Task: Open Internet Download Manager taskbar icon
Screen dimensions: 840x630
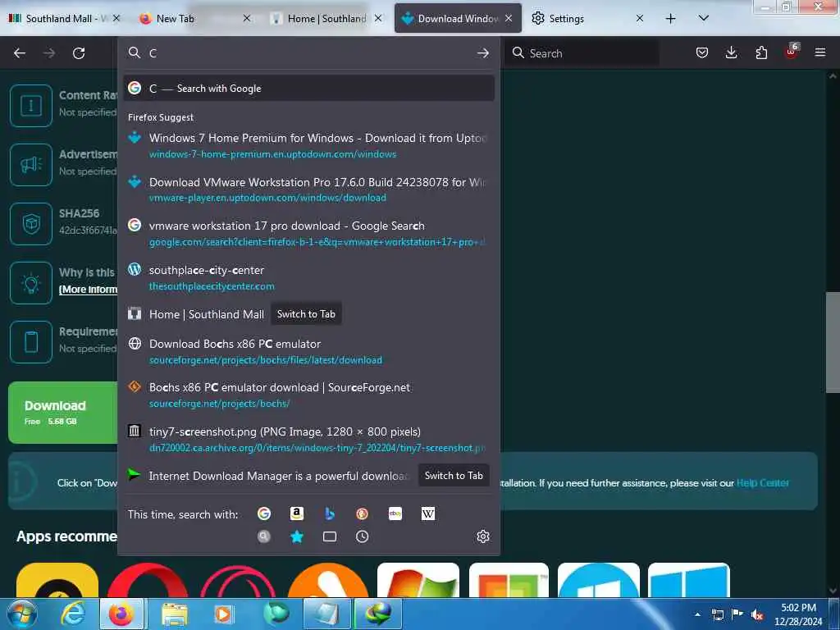Action: point(377,614)
